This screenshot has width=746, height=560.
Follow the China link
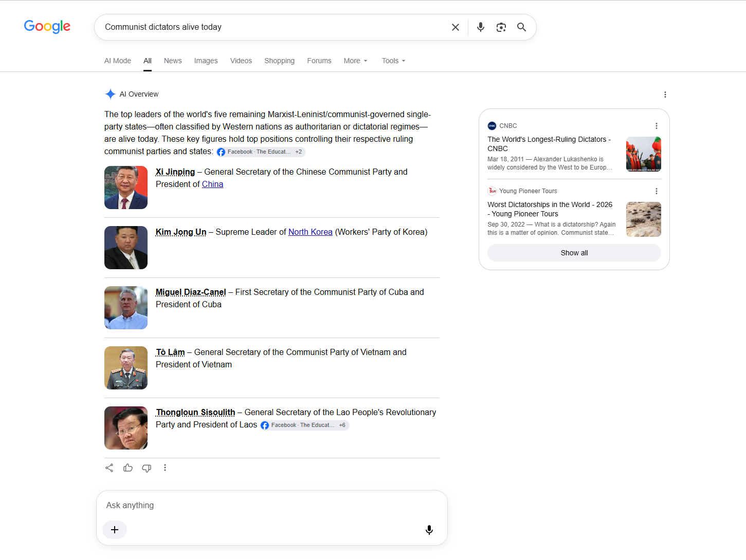click(212, 184)
